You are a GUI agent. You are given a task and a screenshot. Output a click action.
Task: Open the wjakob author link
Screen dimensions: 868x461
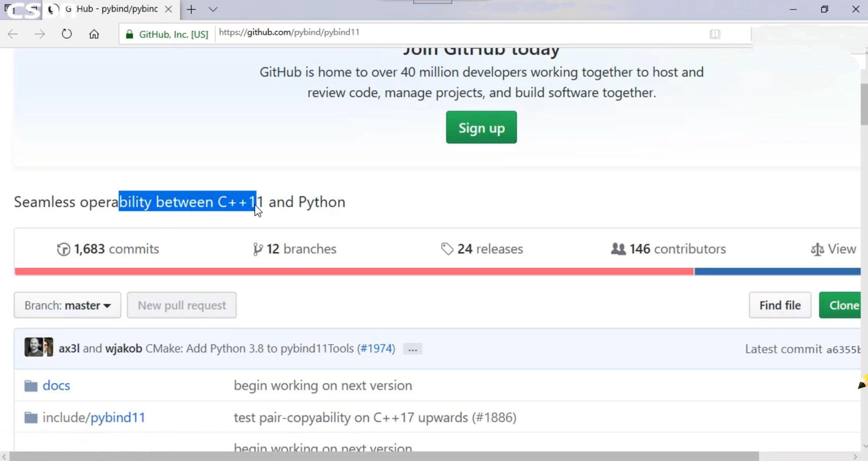(124, 349)
